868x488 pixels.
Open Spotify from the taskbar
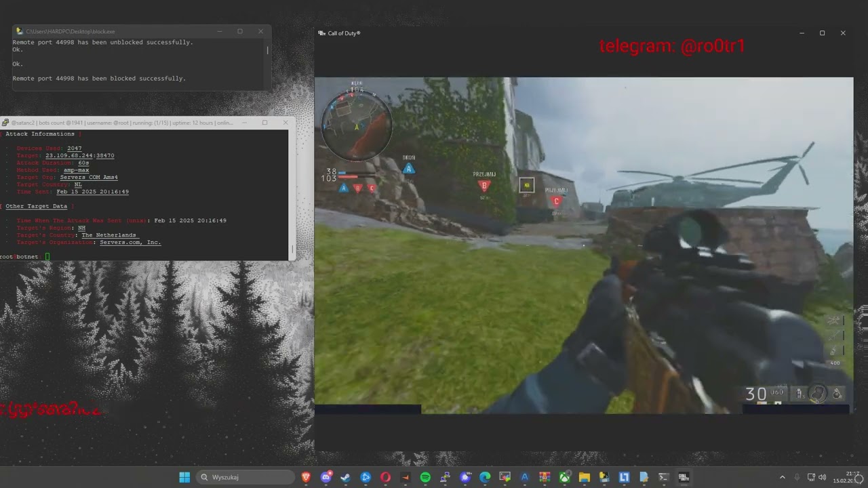coord(425,477)
